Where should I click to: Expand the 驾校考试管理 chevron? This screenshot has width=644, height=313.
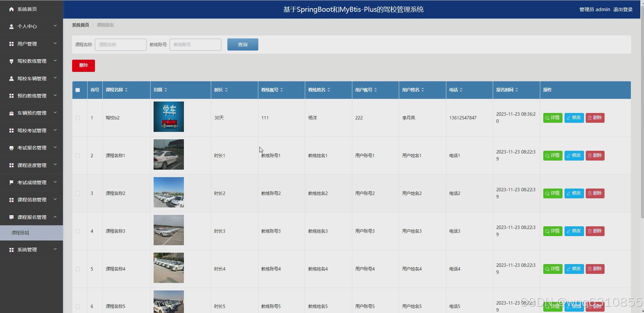pyautogui.click(x=55, y=130)
